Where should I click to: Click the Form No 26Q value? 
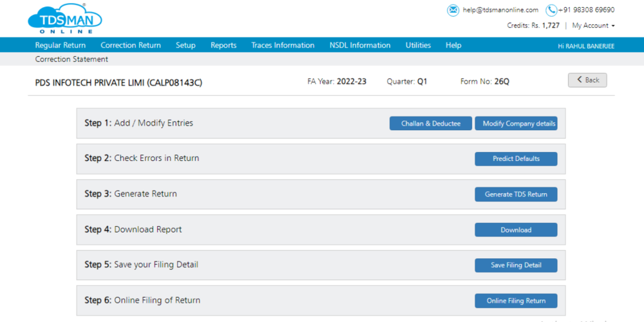pos(502,81)
